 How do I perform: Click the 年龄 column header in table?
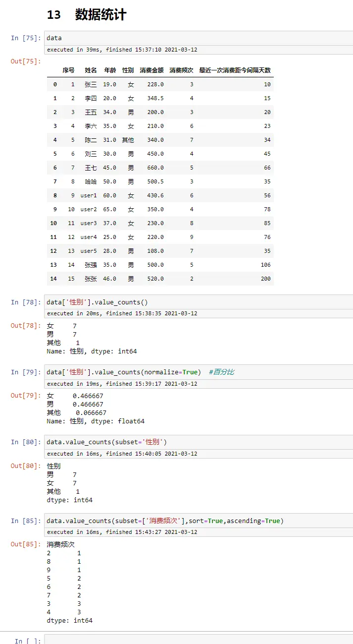pyautogui.click(x=110, y=70)
